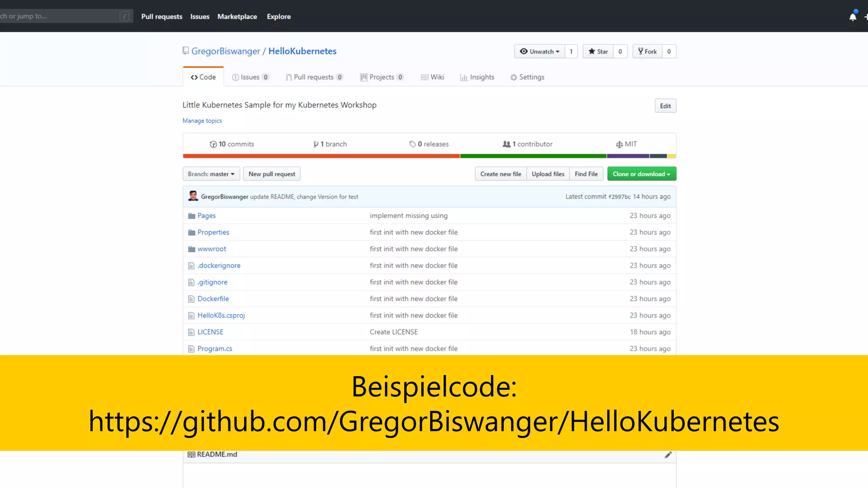Open the Dockerfile file link

(213, 299)
